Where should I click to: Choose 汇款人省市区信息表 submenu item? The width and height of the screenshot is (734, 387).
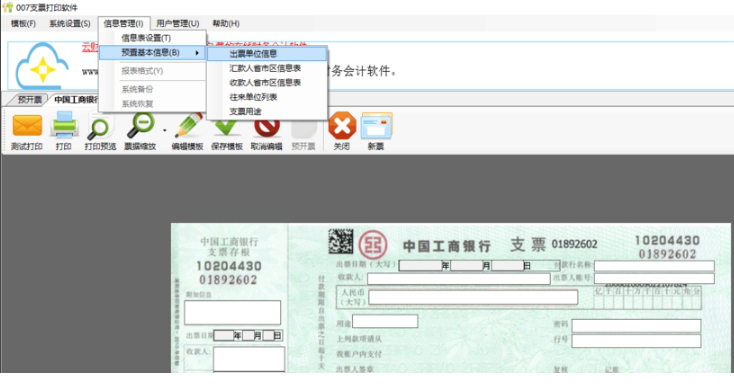pyautogui.click(x=267, y=68)
